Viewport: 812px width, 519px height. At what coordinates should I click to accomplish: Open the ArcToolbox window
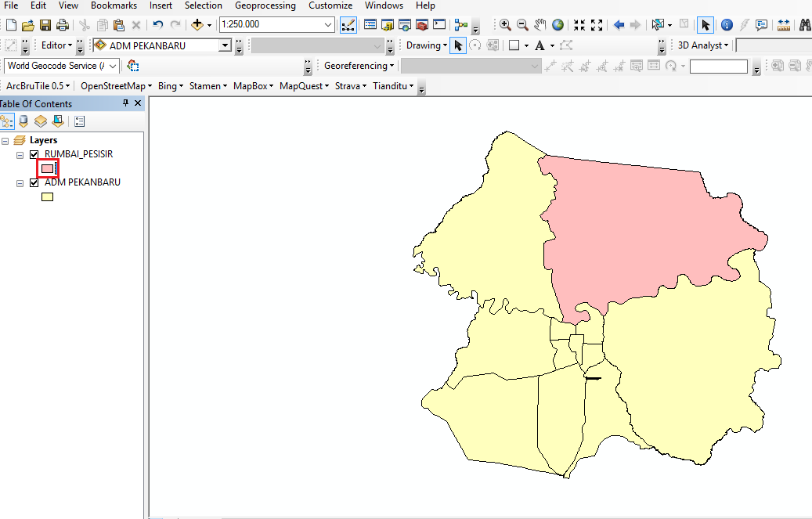point(421,24)
